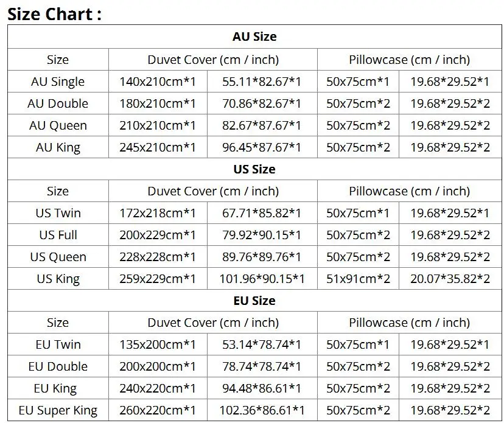Screen dimensions: 504x423
Task: Select the US Queen size cell
Action: coord(58,257)
